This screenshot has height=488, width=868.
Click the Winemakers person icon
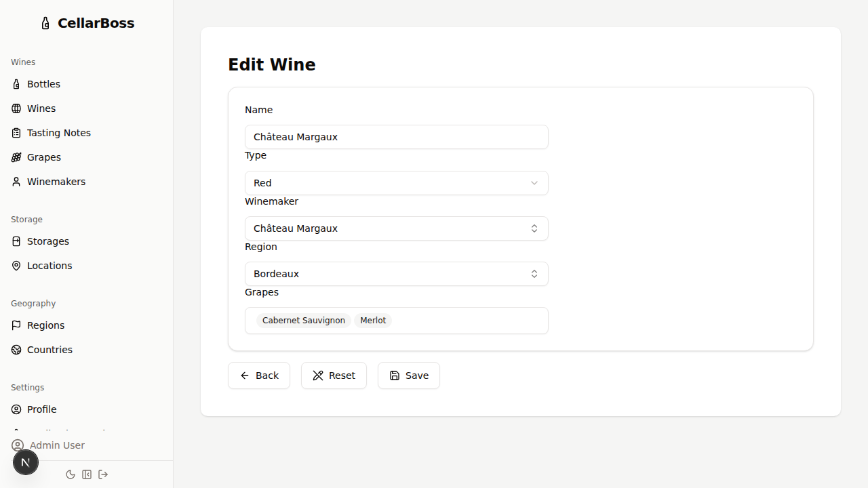[x=16, y=182]
